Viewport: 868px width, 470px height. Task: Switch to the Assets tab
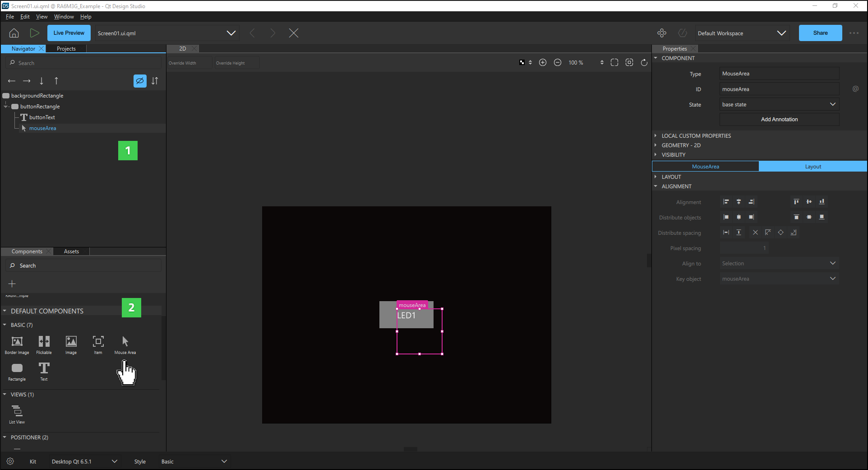(x=71, y=251)
